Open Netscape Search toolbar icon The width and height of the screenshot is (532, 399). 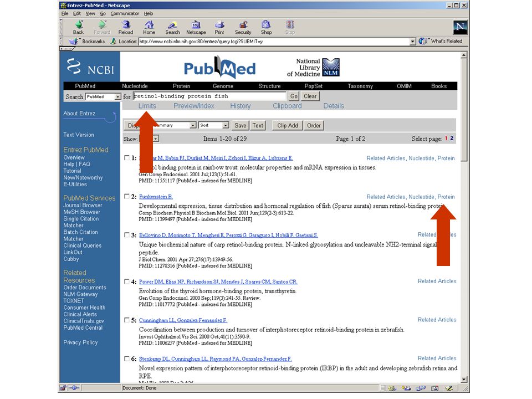point(172,25)
